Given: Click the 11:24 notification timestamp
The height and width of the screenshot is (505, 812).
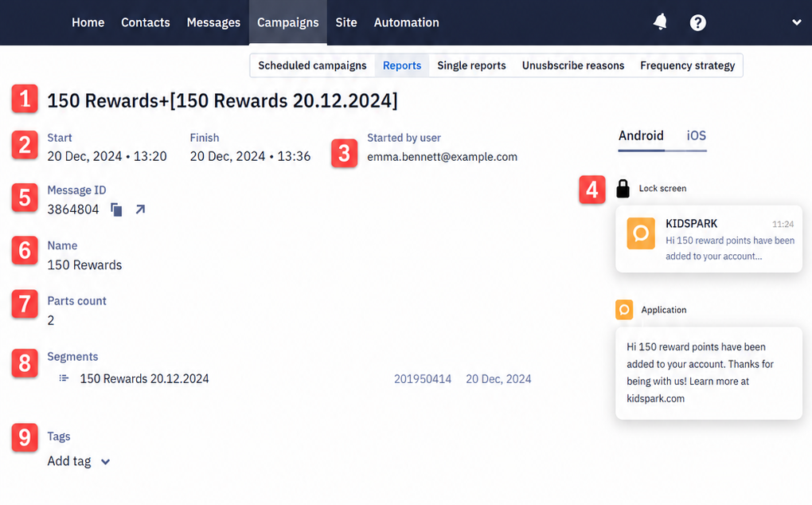Looking at the screenshot, I should click(783, 225).
